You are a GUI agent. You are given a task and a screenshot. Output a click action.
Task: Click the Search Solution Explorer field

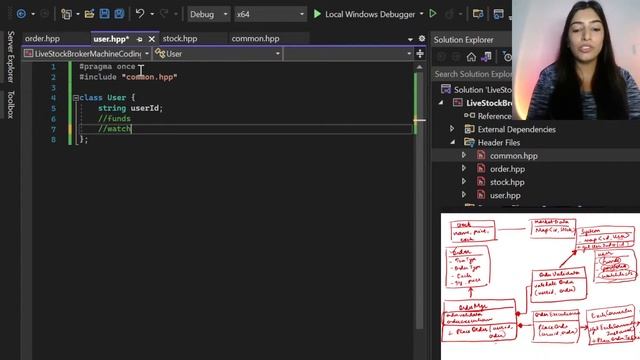tap(472, 74)
